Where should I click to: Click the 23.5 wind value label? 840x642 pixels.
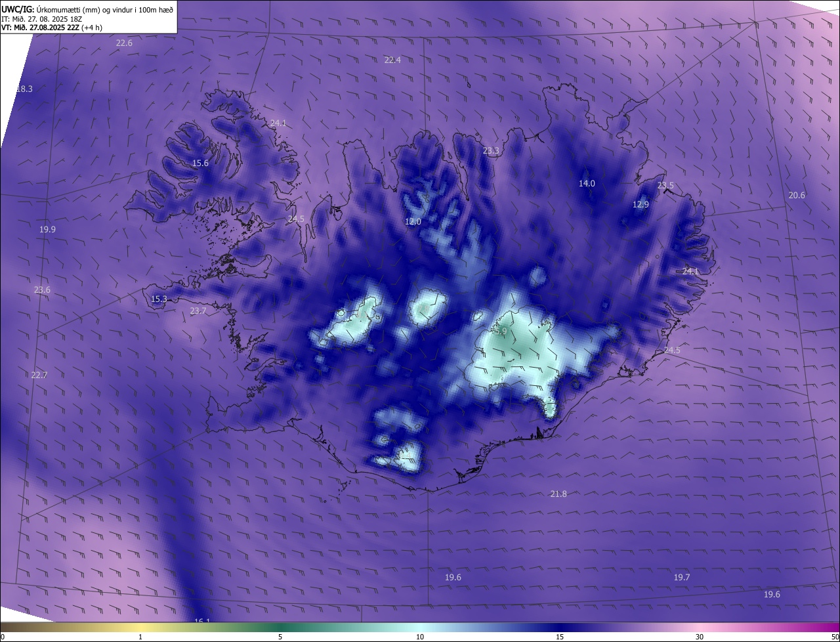[x=665, y=186]
